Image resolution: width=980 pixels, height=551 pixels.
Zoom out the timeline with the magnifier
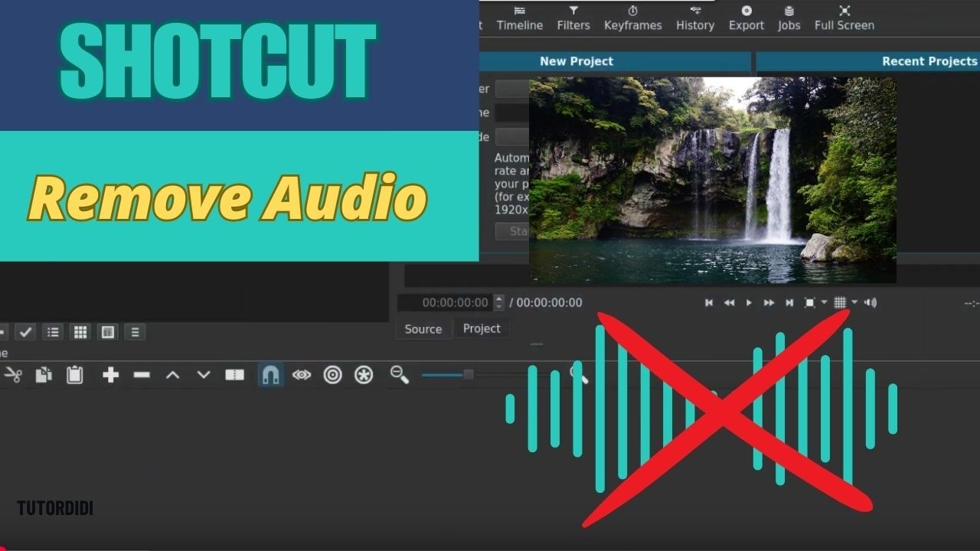(400, 375)
